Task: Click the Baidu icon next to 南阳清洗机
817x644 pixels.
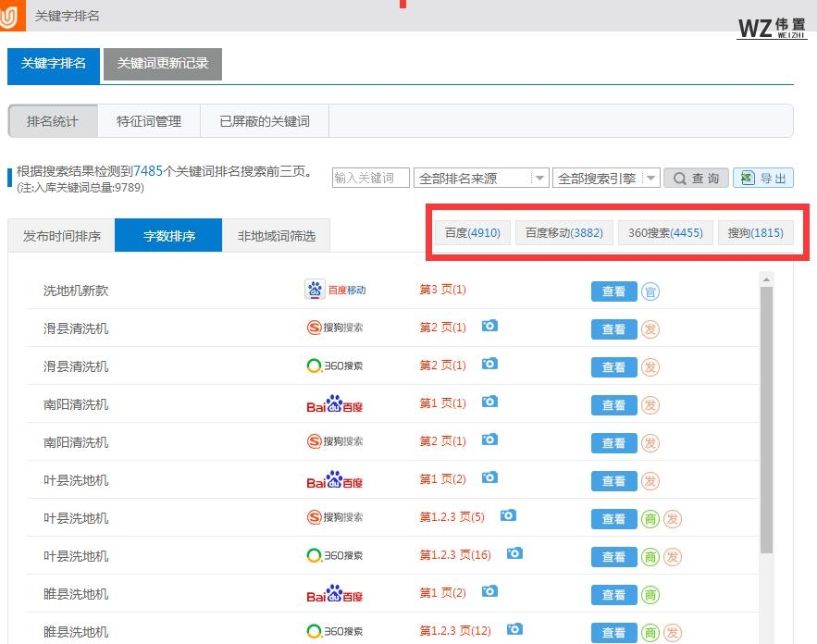Action: coord(333,404)
